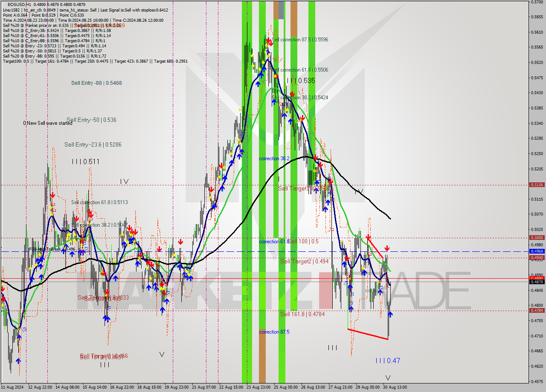Click the blue 'correction 61.8' label
Viewport: 546px width, 392px height.
tap(274, 242)
